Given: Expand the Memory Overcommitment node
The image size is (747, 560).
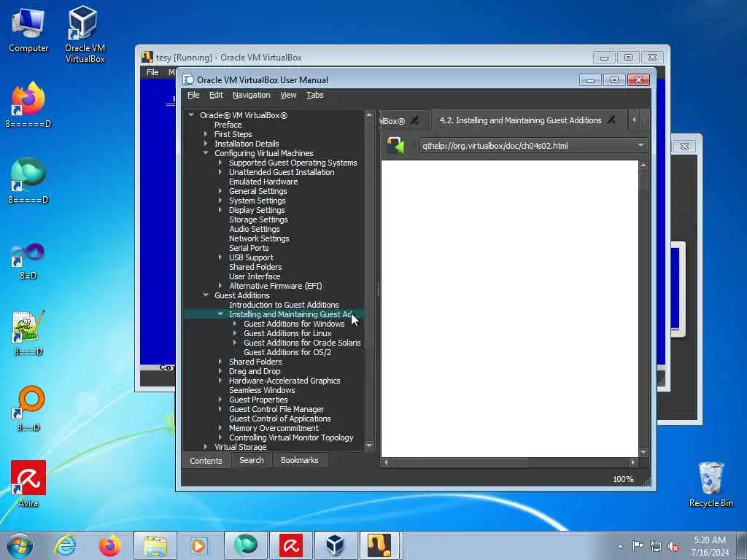Looking at the screenshot, I should tap(220, 428).
